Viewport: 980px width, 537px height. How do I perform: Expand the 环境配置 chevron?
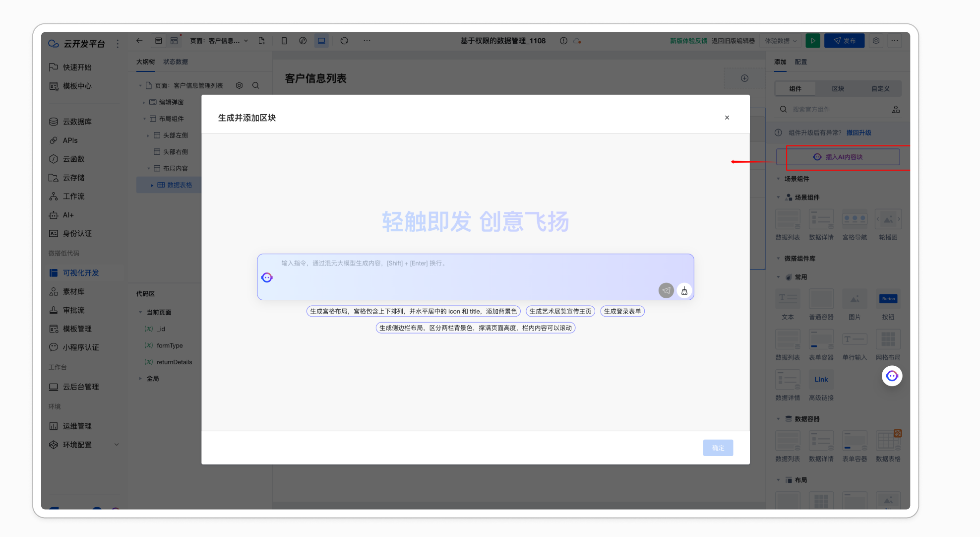[x=117, y=444]
